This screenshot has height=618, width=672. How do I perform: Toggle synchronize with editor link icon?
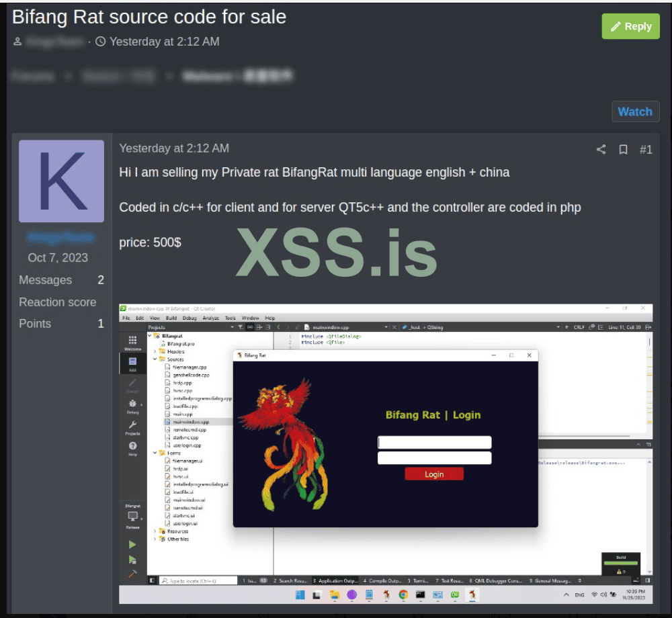(250, 327)
